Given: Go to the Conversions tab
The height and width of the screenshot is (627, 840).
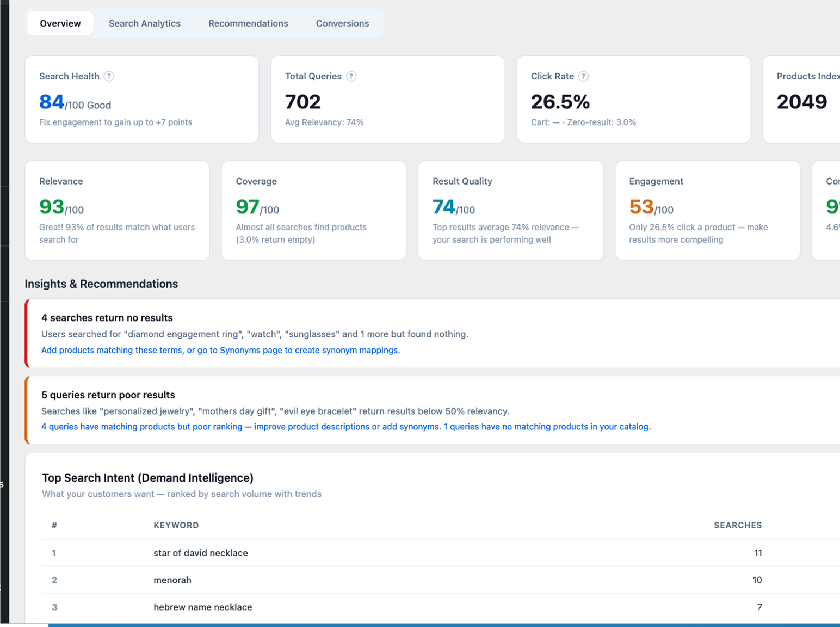Looking at the screenshot, I should click(342, 23).
